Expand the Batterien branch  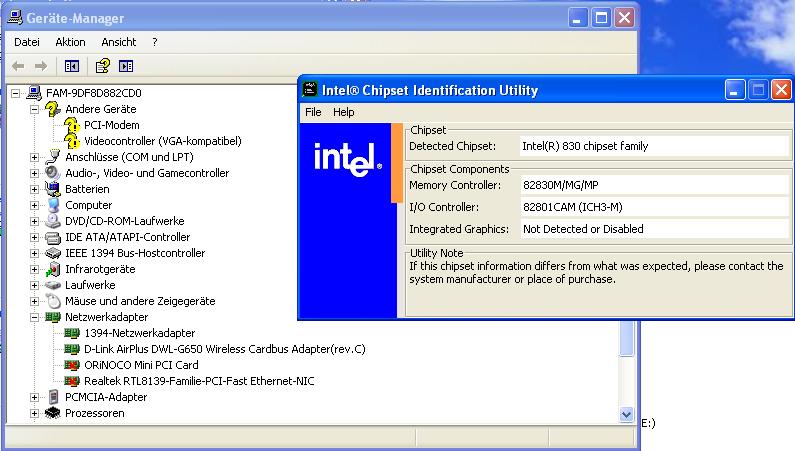pos(34,190)
